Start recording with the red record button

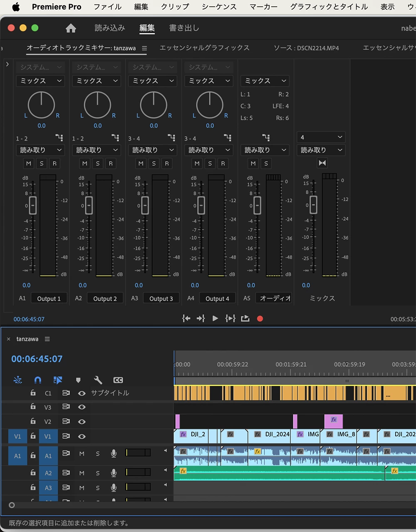[260, 319]
